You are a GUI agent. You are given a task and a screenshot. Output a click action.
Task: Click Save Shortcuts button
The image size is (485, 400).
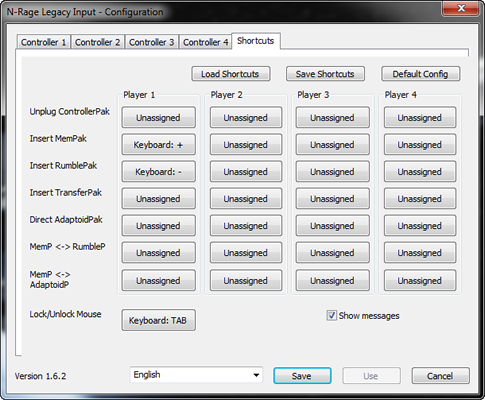point(325,74)
